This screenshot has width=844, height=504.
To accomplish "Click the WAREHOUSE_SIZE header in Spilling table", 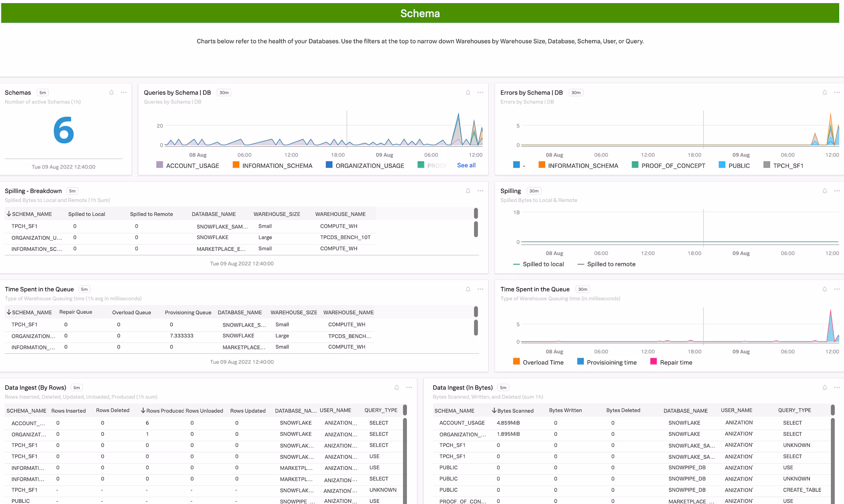I will click(x=277, y=214).
